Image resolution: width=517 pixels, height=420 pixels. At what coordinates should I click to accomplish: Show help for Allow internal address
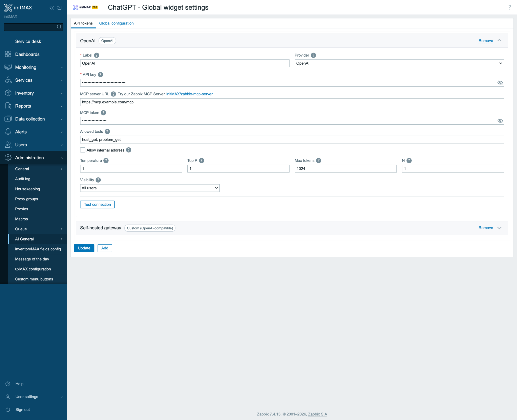pos(129,150)
